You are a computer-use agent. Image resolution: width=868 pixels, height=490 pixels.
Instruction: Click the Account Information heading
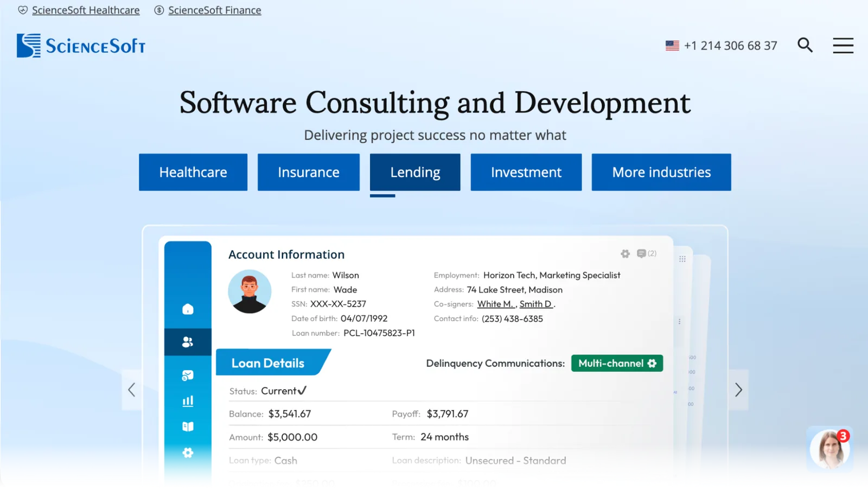coord(286,254)
